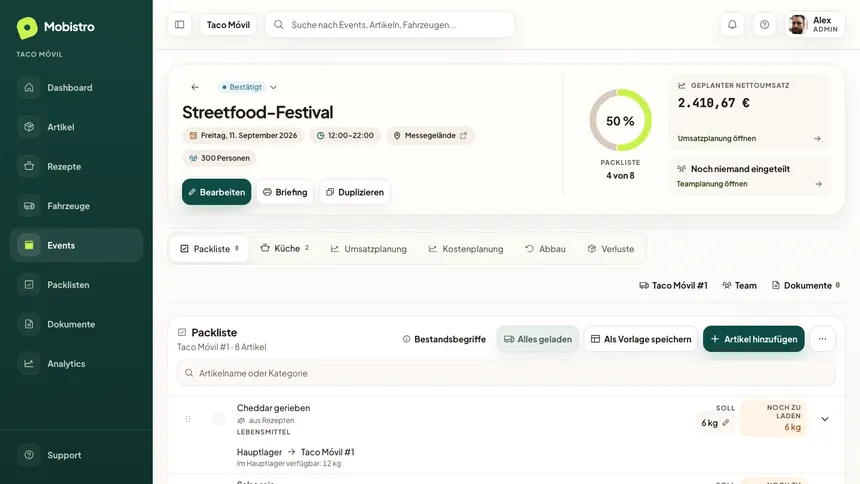Viewport: 860px width, 484px height.
Task: Grab the Cheddar gerieben drag handle
Action: (188, 419)
